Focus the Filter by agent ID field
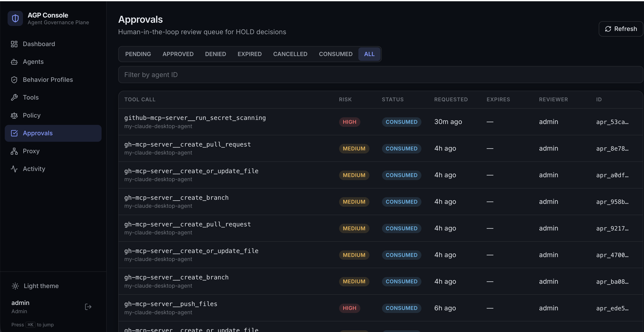 (380, 75)
